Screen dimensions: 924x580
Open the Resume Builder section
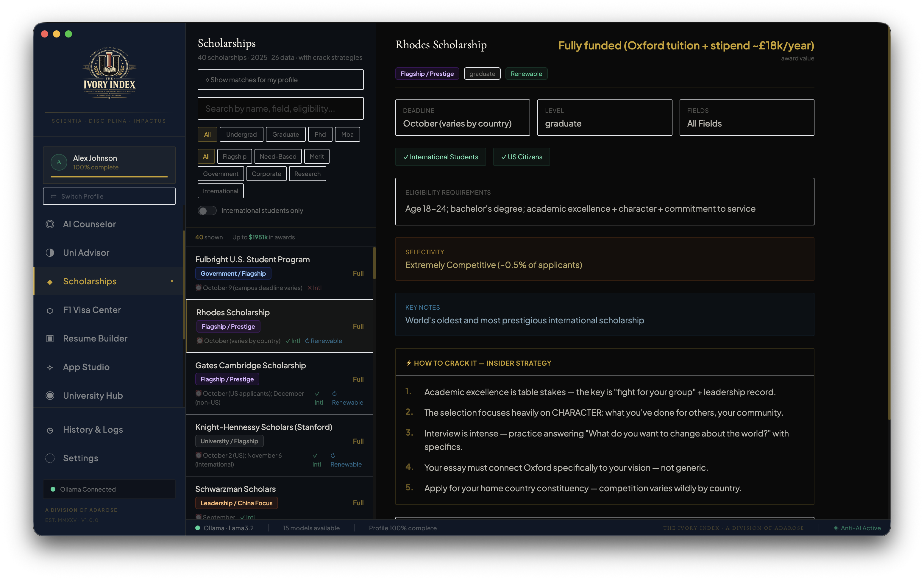(108, 338)
